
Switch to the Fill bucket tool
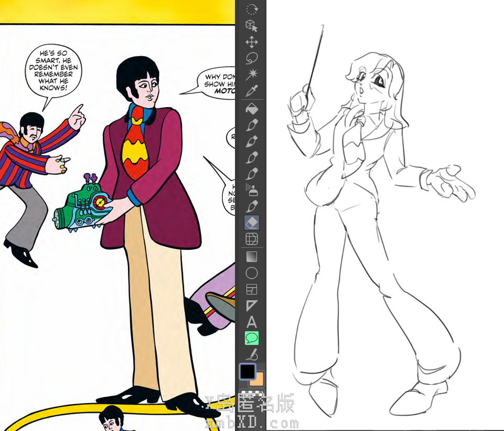(252, 109)
